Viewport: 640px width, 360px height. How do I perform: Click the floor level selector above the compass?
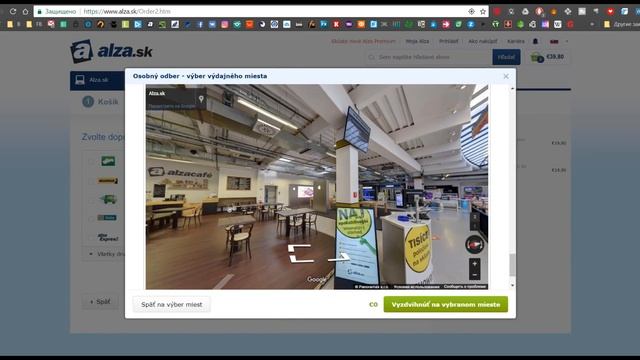(475, 221)
